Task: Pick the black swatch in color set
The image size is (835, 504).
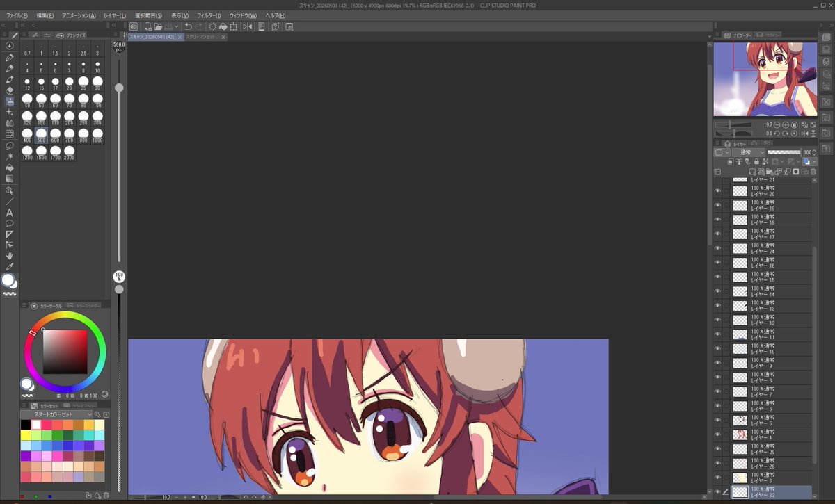Action: pos(26,424)
